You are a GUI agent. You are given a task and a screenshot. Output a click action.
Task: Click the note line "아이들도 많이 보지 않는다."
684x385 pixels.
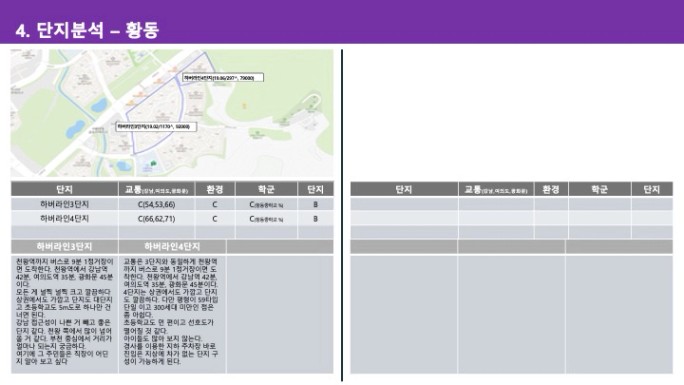coord(163,338)
